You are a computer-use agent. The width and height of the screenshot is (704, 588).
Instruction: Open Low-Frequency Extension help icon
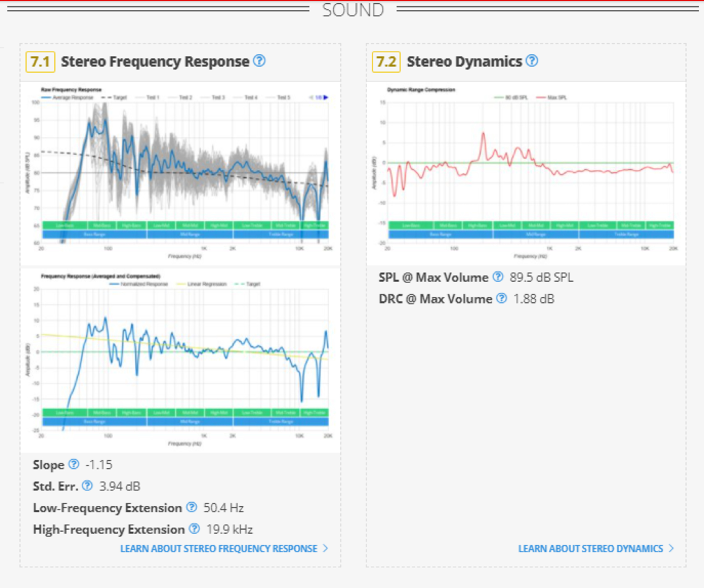(x=191, y=507)
